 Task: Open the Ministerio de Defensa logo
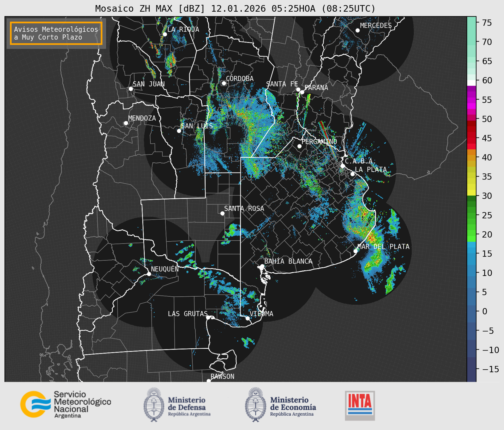177,405
